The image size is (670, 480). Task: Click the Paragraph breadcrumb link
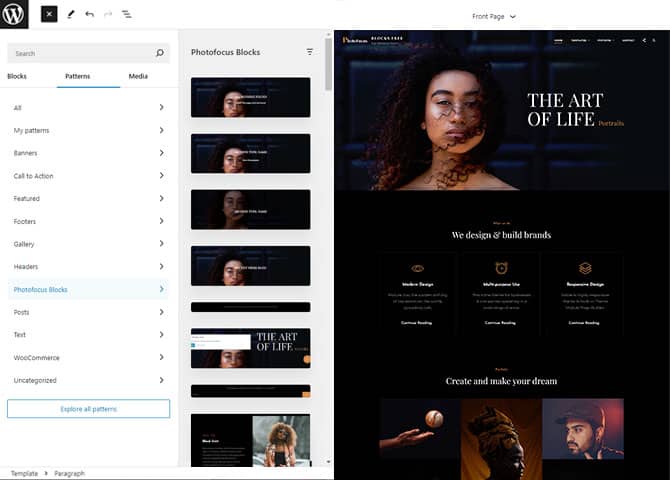tap(69, 473)
